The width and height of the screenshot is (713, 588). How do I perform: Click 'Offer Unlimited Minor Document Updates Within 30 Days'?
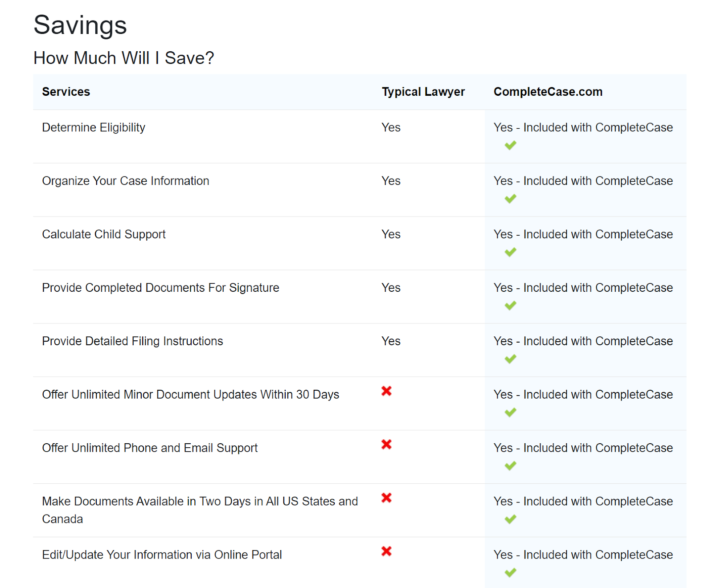[191, 395]
